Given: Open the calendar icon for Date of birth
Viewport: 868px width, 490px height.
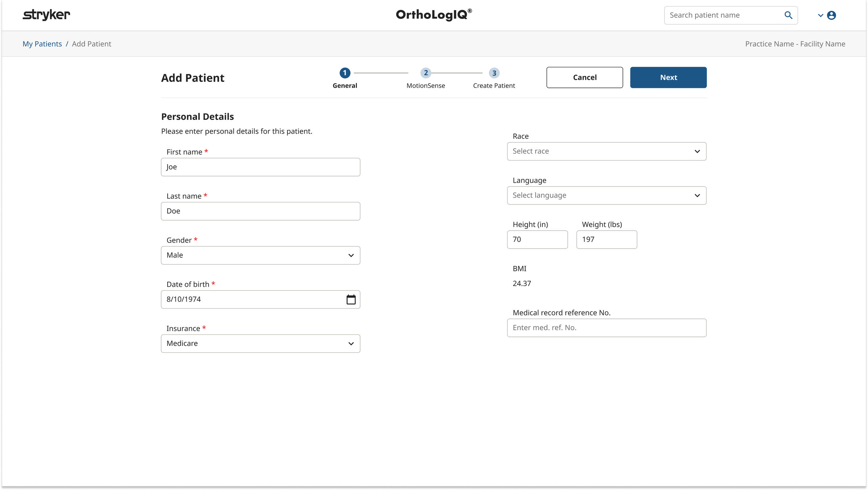Looking at the screenshot, I should (351, 299).
